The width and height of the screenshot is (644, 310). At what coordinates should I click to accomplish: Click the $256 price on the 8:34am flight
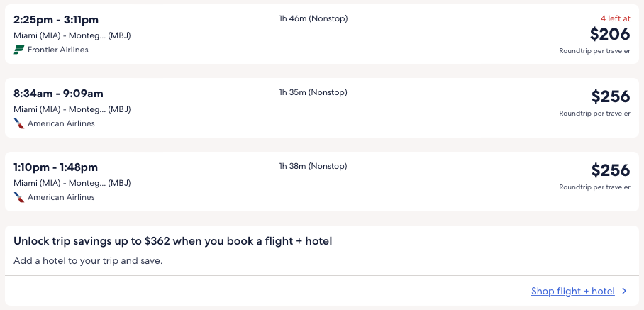609,96
